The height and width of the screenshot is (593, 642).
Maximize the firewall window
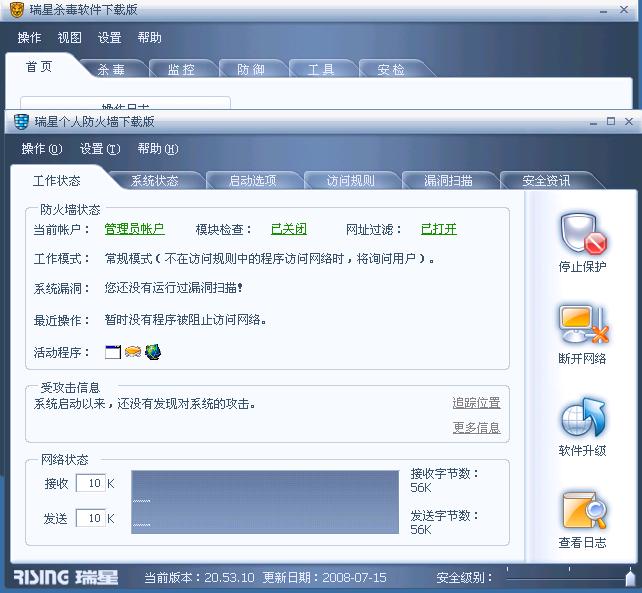point(611,121)
